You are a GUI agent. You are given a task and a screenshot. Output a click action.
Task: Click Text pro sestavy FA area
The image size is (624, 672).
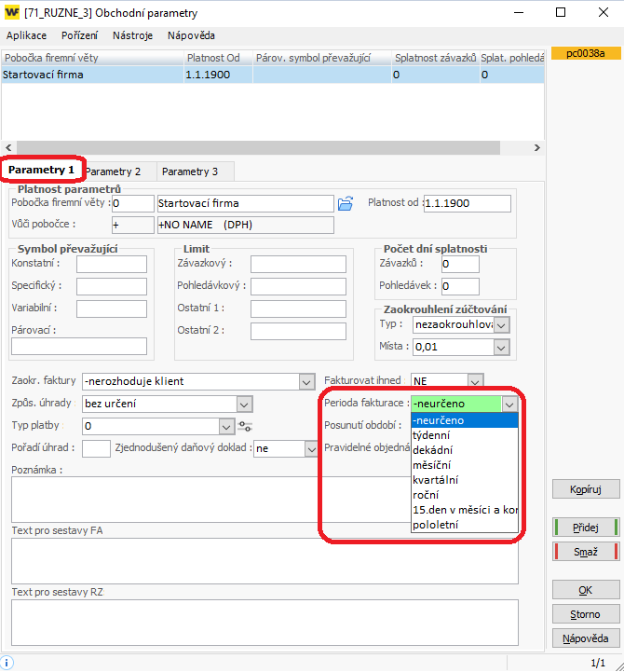coord(265,561)
